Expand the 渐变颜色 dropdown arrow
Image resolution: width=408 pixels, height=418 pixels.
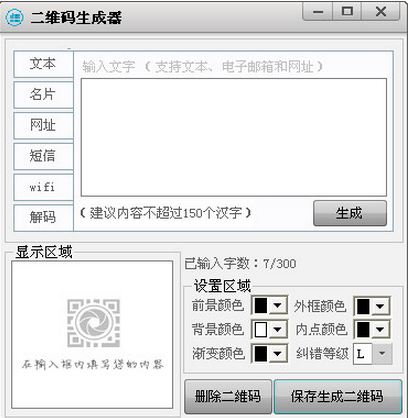click(x=277, y=354)
